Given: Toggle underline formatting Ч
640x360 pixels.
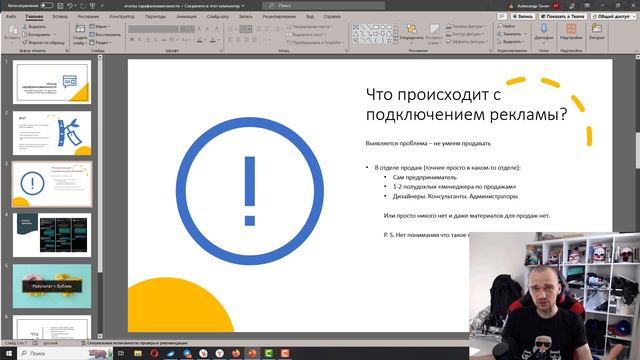Looking at the screenshot, I should [148, 40].
